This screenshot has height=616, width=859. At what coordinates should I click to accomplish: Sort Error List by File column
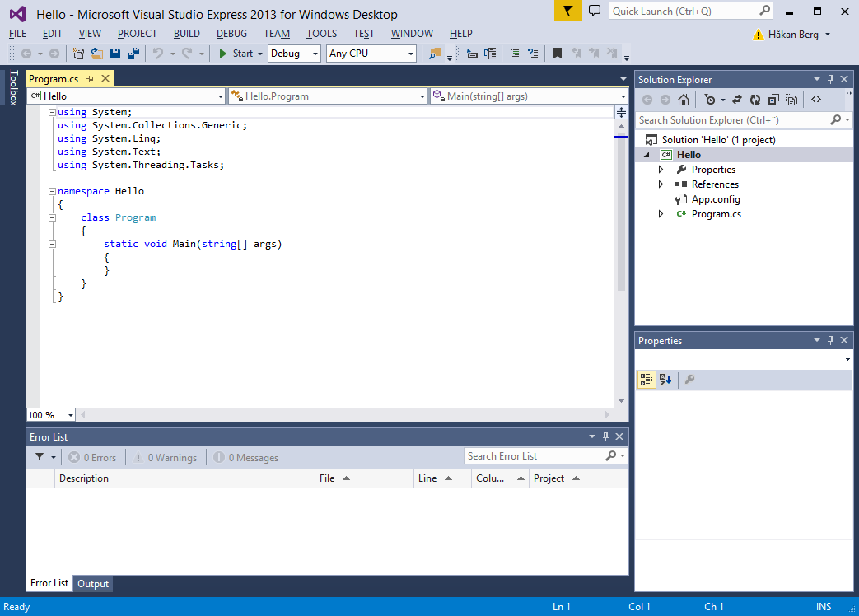pos(364,478)
